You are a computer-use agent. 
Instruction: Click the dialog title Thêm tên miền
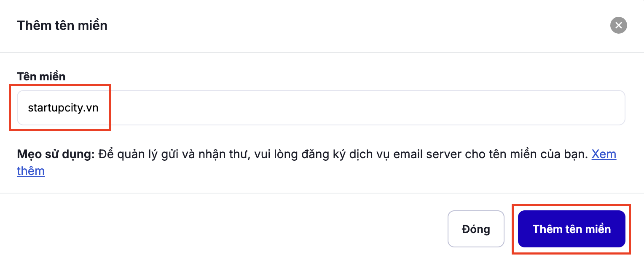62,26
